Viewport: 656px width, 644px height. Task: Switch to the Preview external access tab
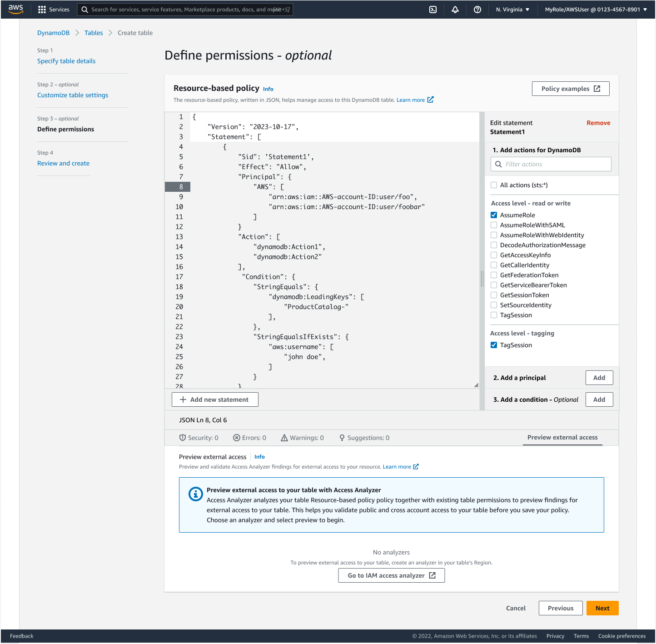point(562,437)
